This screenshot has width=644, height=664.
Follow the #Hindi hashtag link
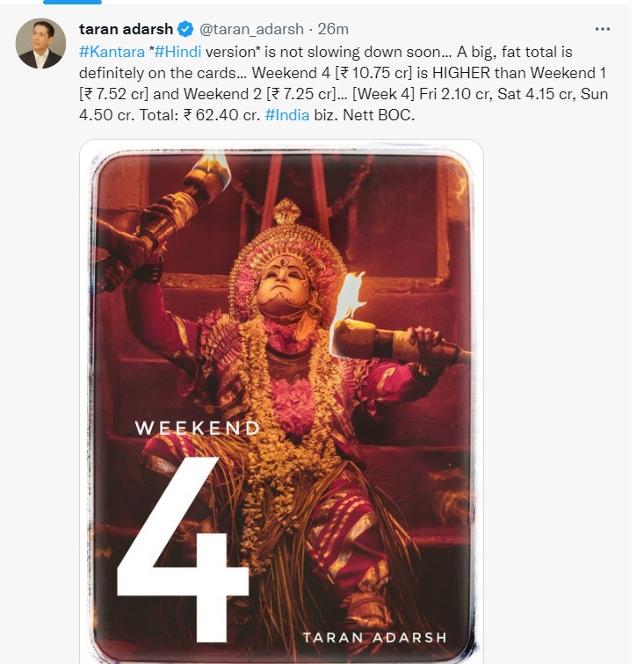tap(174, 51)
